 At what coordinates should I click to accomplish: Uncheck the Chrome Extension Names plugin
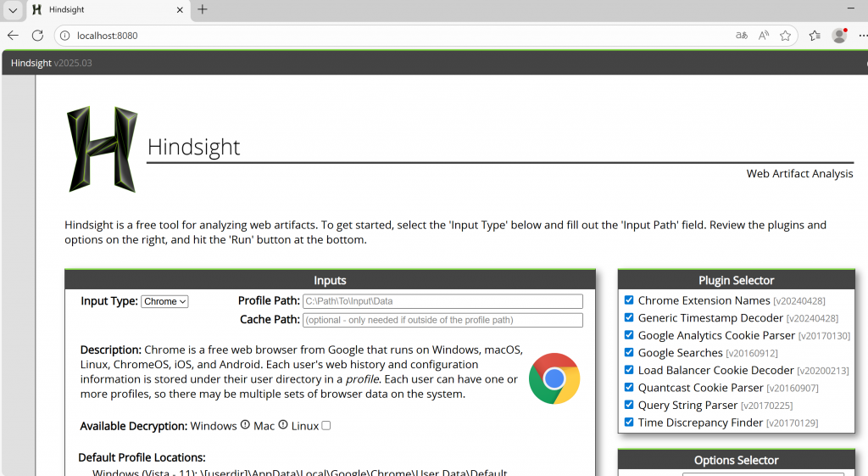[629, 300]
